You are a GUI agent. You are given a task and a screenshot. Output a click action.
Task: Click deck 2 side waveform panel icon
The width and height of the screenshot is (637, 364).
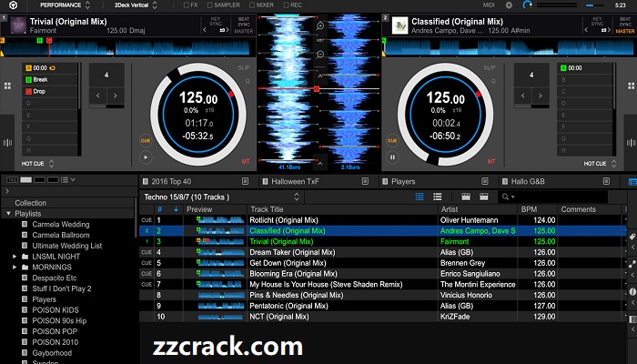pyautogui.click(x=631, y=143)
